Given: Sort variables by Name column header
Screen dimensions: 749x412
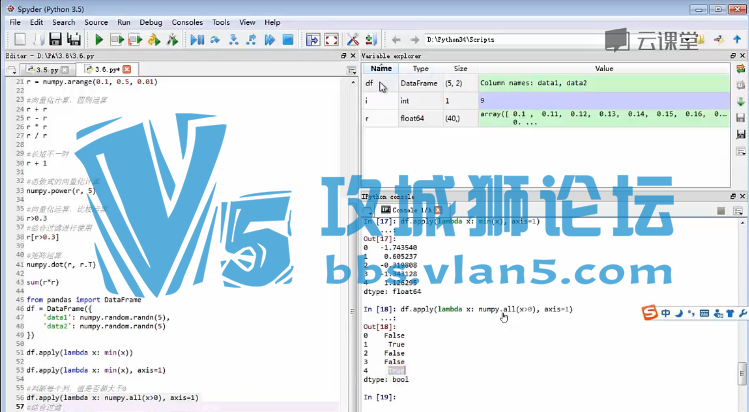Looking at the screenshot, I should (x=381, y=68).
